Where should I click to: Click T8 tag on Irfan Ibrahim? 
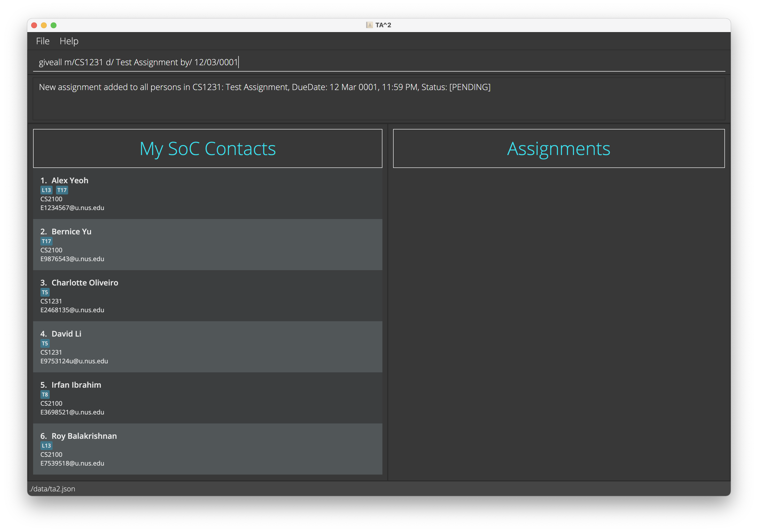(x=45, y=394)
